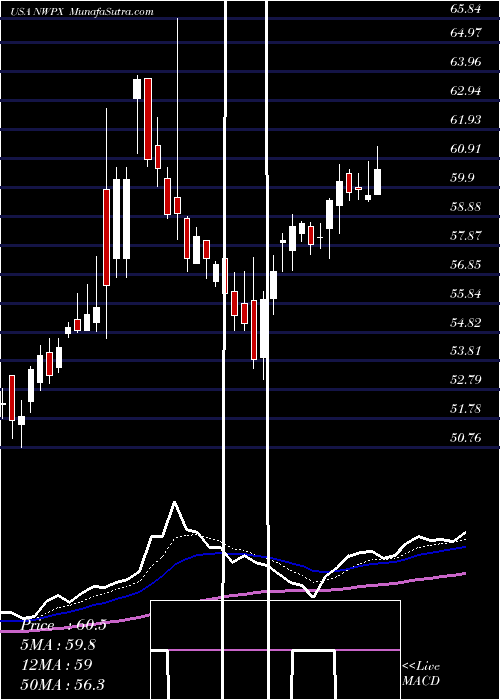The image size is (500, 700).
Task: Click price axis label 59.9
Action: 462,178
